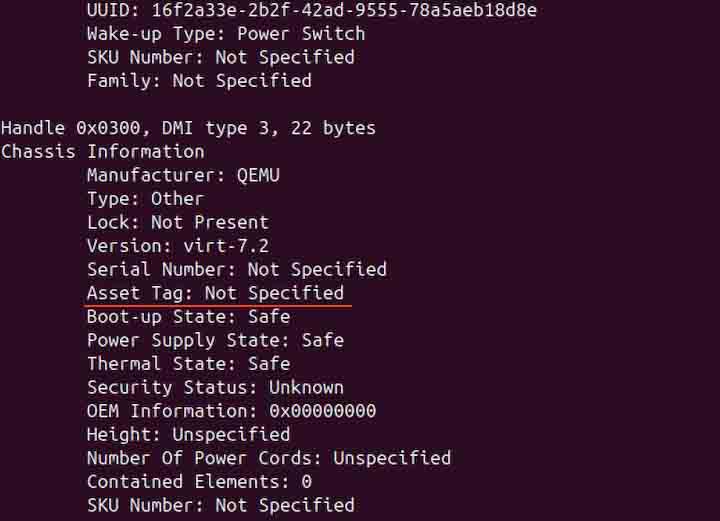Viewport: 720px width, 521px height.
Task: Click the Security Status: Unknown line
Action: pyautogui.click(x=215, y=387)
